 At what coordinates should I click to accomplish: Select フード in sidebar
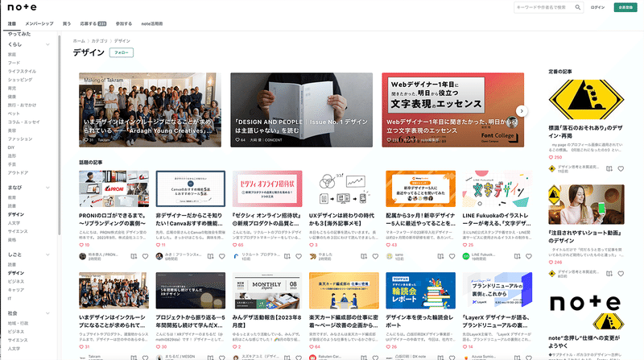click(14, 63)
